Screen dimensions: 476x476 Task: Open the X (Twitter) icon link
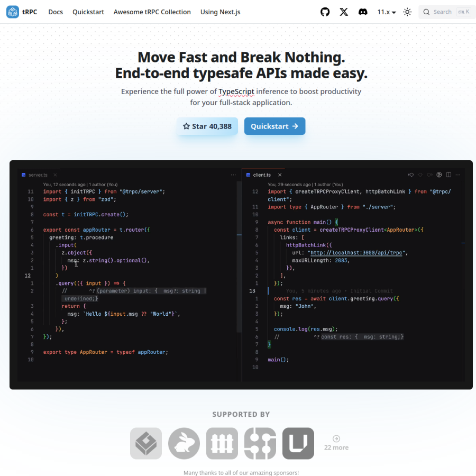coord(344,12)
